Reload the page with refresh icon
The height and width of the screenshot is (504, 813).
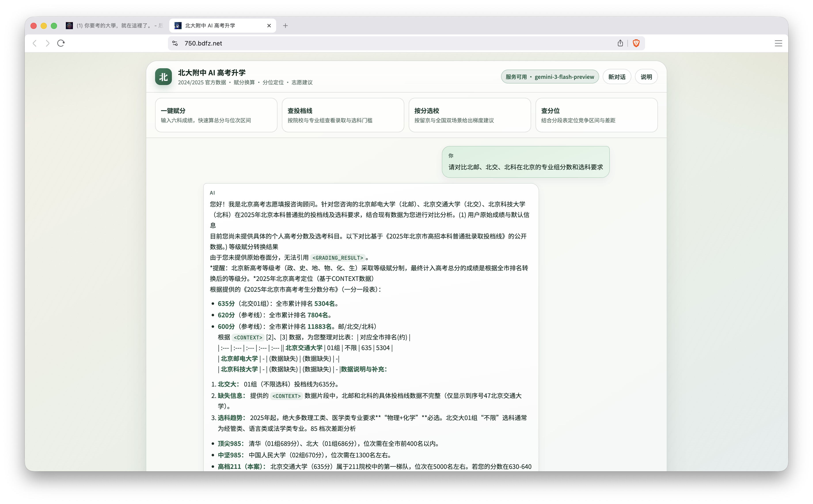61,43
